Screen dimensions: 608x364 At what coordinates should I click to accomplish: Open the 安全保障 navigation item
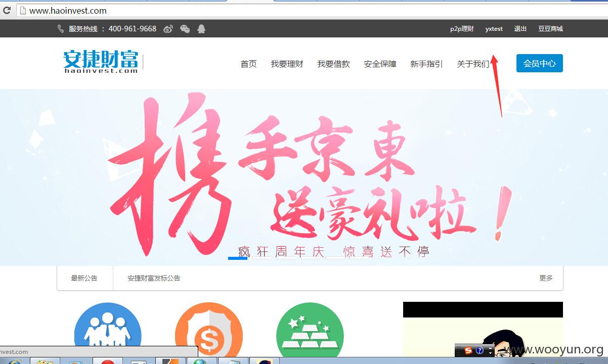coord(380,64)
